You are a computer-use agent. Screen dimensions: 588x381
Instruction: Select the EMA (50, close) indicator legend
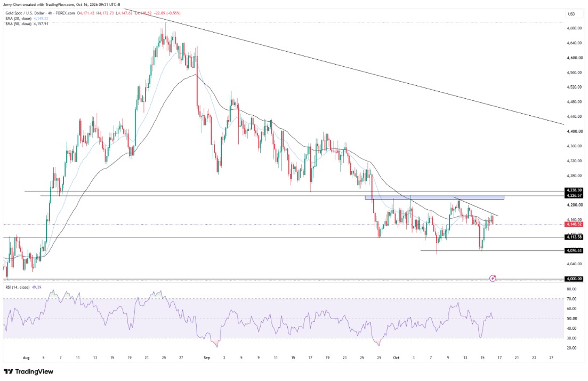(x=18, y=23)
